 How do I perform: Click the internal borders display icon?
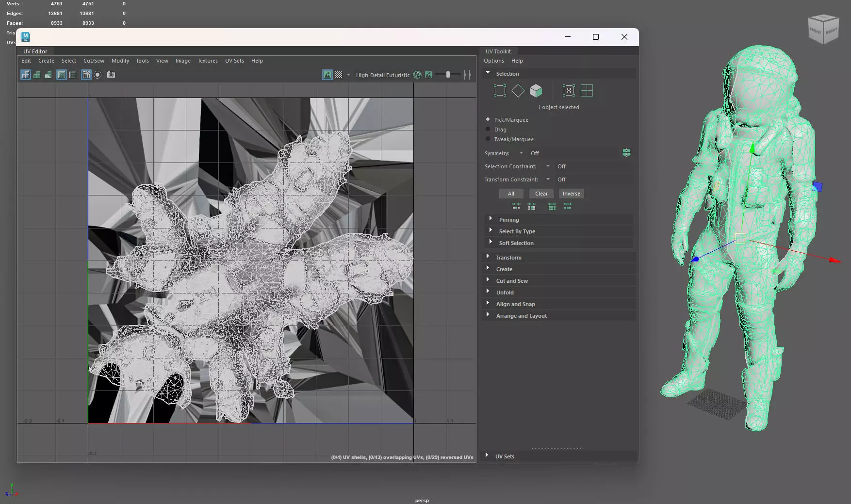tap(73, 75)
